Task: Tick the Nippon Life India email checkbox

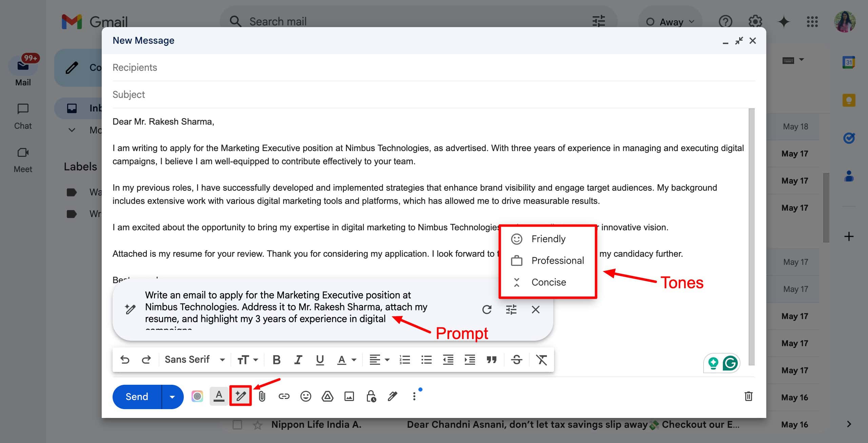Action: pos(237,424)
